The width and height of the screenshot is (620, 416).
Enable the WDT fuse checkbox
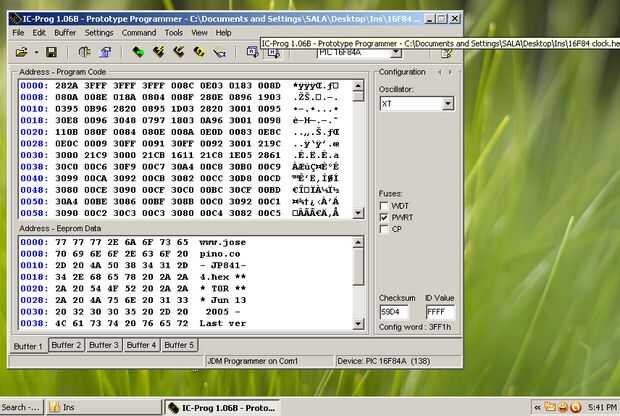pyautogui.click(x=383, y=206)
